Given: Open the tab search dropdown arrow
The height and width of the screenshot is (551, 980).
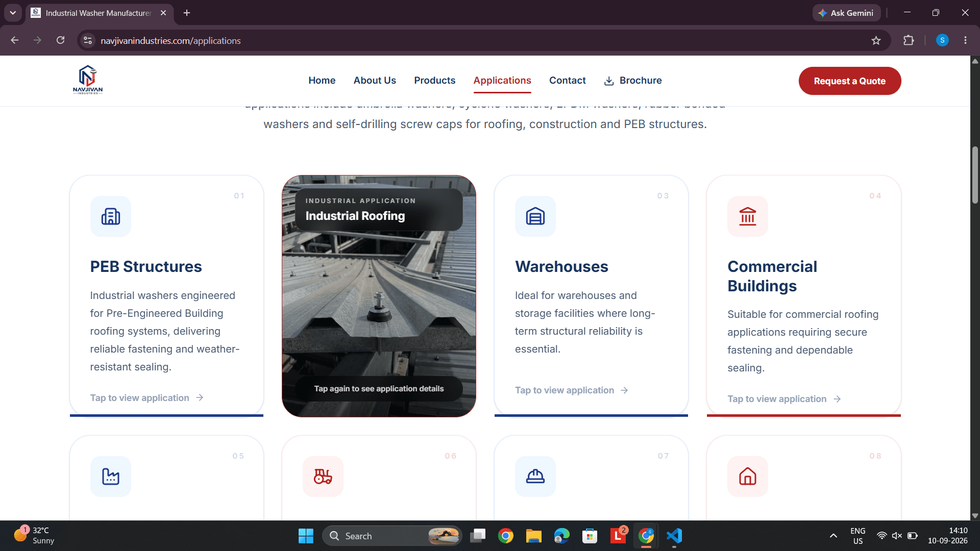Looking at the screenshot, I should tap(13, 13).
